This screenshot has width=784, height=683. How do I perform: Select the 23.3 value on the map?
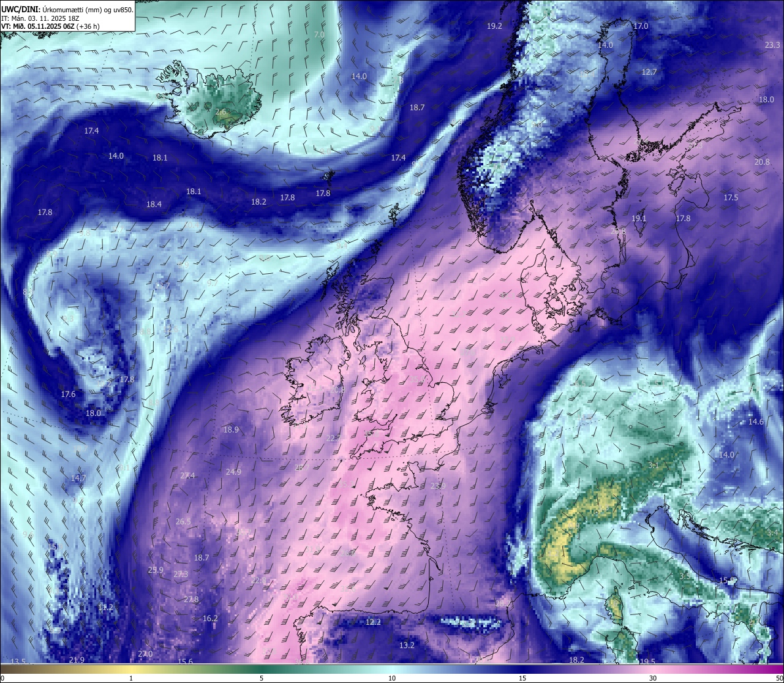click(772, 45)
